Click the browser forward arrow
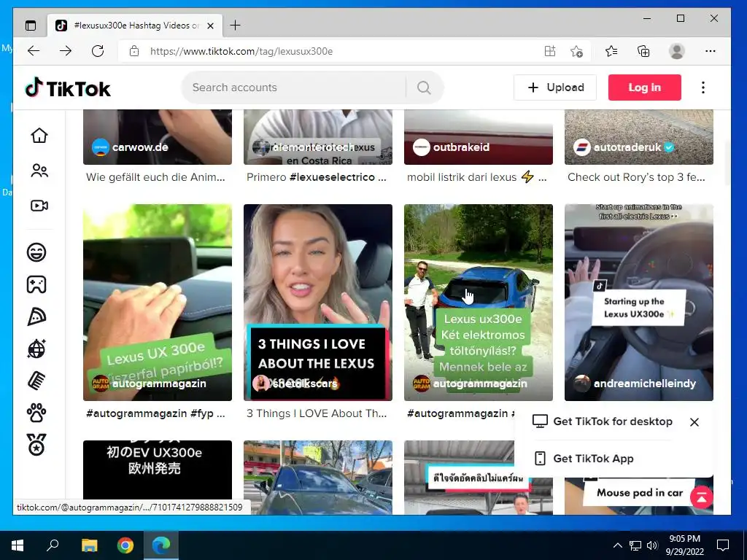The width and height of the screenshot is (747, 560). point(66,51)
